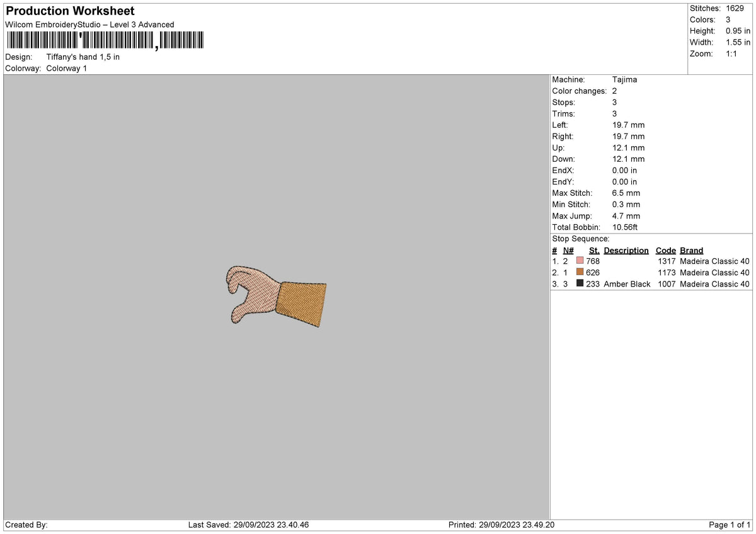Select thread code 1317
Viewport: 756px width, 534px height.
point(667,261)
